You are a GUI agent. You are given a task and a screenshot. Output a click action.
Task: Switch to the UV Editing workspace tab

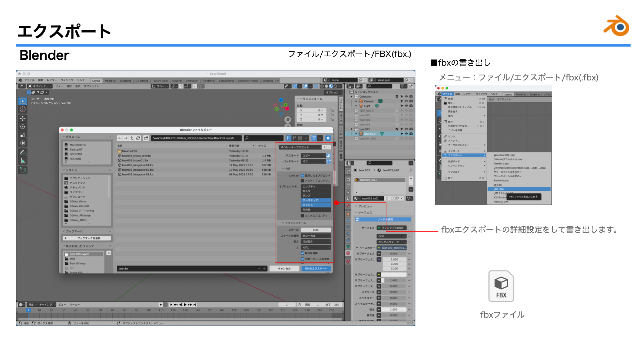click(142, 81)
